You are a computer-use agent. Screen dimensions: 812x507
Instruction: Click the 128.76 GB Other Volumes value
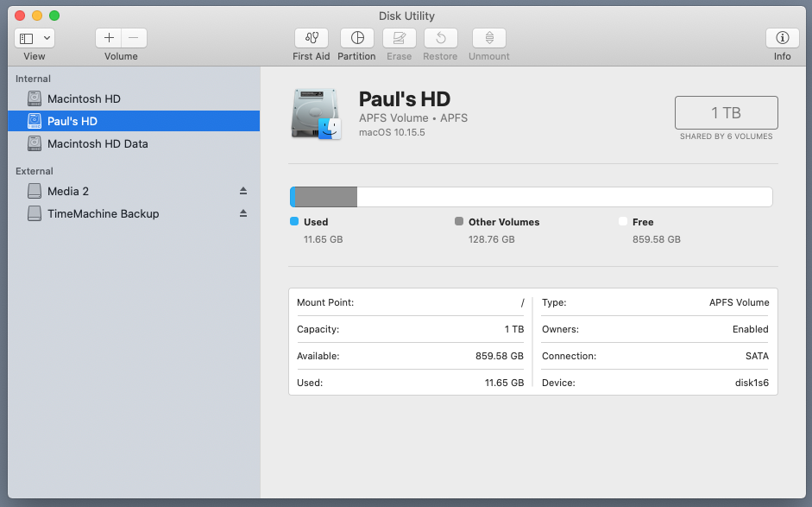[492, 239]
